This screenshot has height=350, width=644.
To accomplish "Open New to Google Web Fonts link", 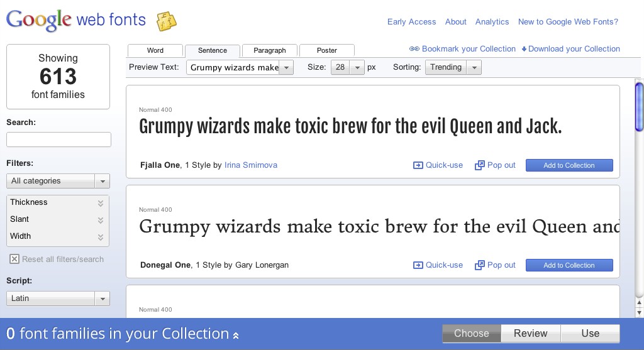I will coord(568,22).
